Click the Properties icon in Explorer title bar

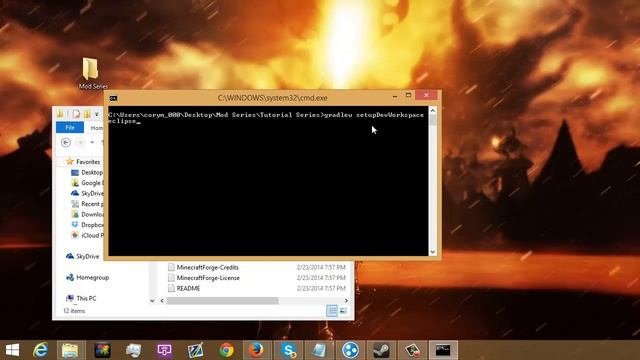pos(76,114)
